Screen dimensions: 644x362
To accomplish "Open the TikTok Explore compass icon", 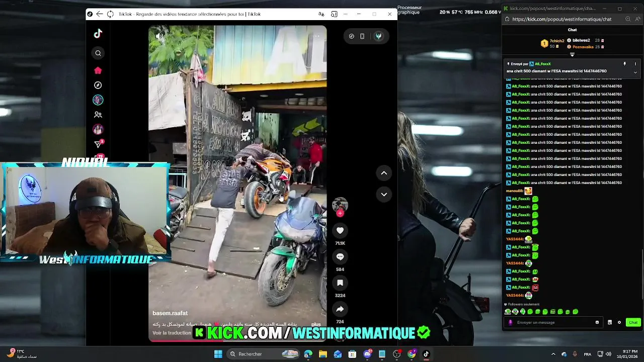I will 98,85.
